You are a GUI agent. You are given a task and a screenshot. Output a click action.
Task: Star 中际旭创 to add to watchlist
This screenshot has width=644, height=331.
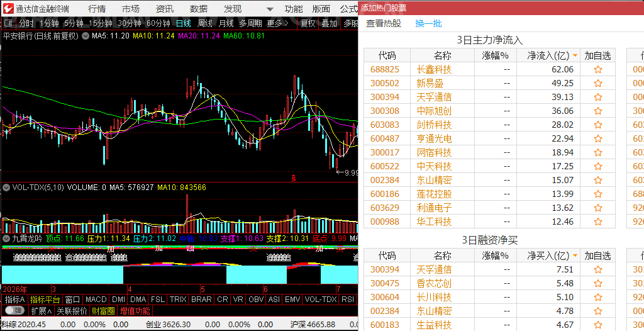pyautogui.click(x=598, y=111)
